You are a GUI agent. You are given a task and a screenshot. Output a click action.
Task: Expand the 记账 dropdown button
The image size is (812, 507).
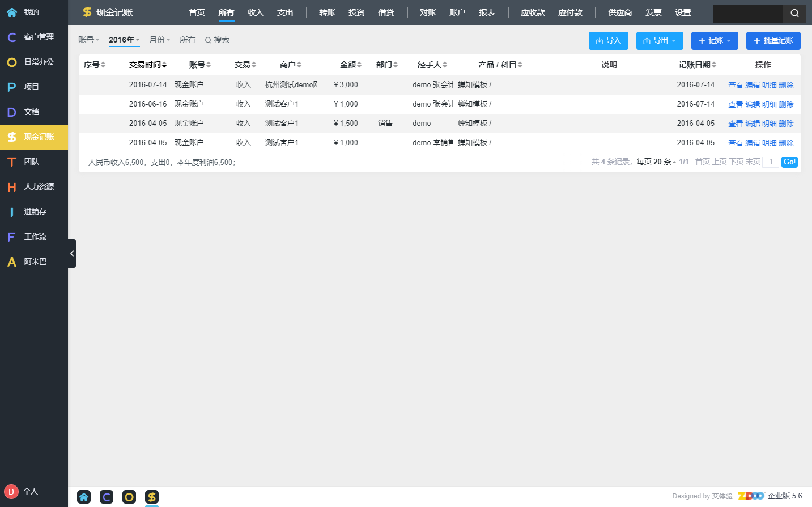(x=715, y=41)
